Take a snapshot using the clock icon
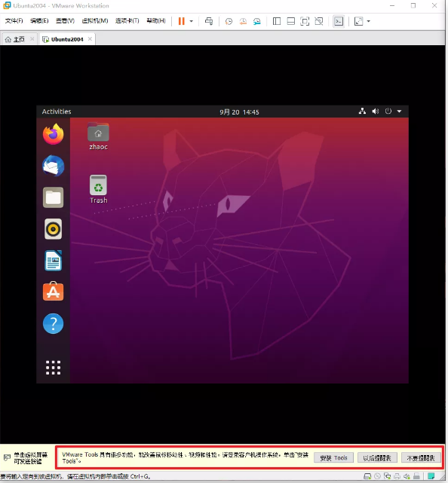Screen dimensions: 448x483 click(x=229, y=21)
